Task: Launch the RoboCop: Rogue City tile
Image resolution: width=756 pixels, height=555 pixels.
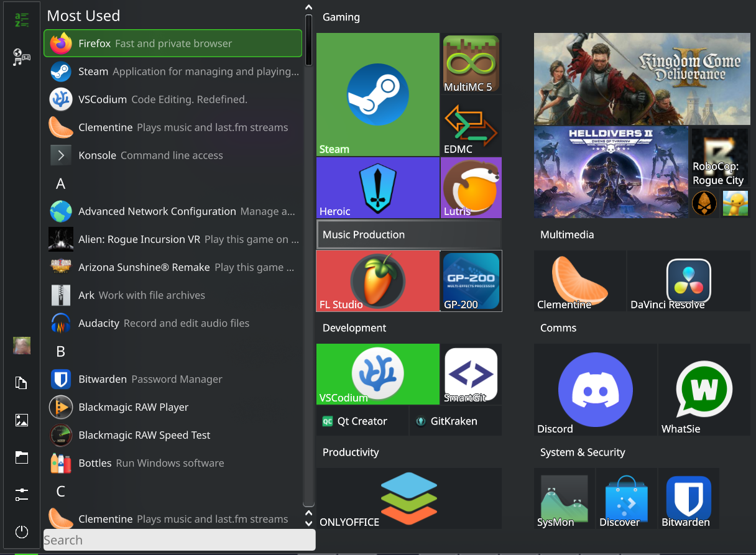Action: point(720,158)
